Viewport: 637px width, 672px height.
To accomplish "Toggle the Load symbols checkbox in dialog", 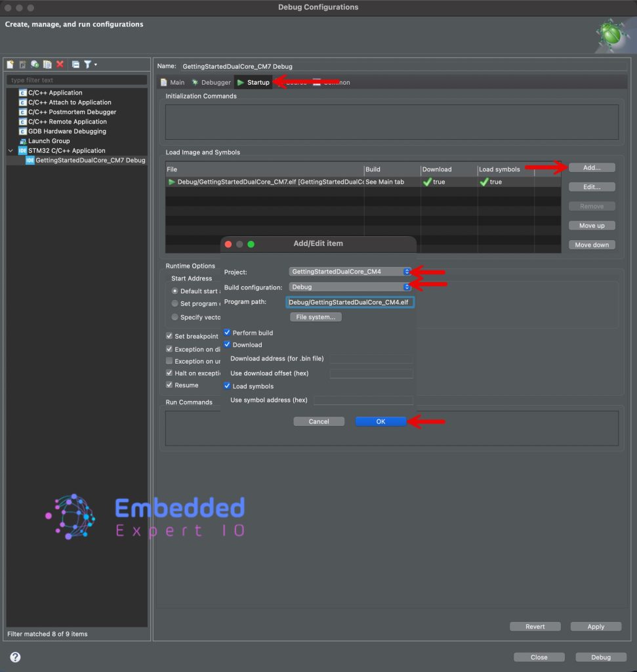I will pyautogui.click(x=228, y=387).
